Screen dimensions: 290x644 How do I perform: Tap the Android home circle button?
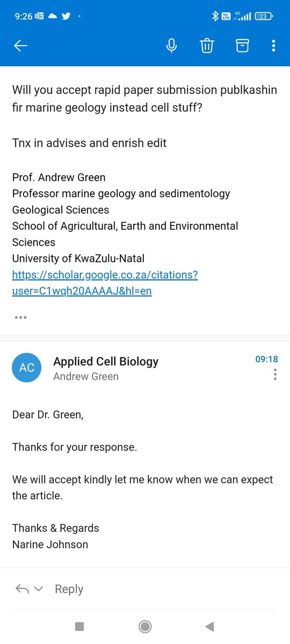(145, 626)
